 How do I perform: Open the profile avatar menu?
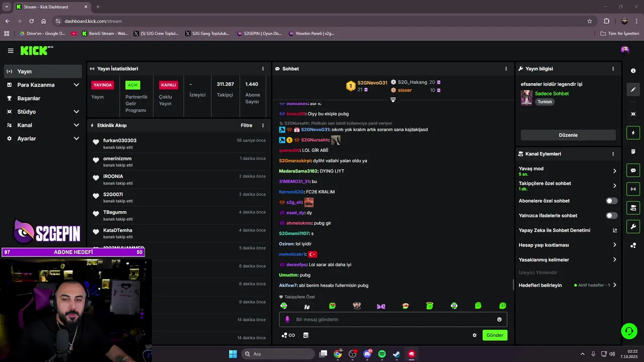(x=625, y=49)
